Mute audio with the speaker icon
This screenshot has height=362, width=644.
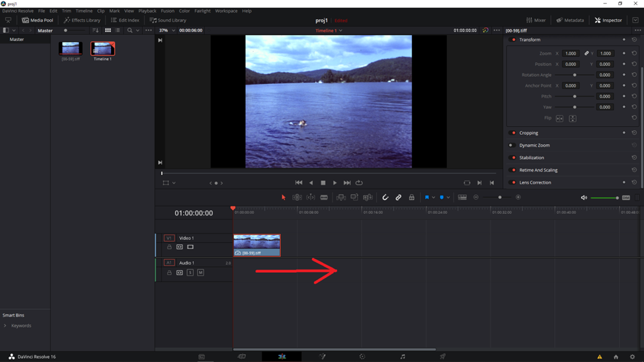[584, 198]
